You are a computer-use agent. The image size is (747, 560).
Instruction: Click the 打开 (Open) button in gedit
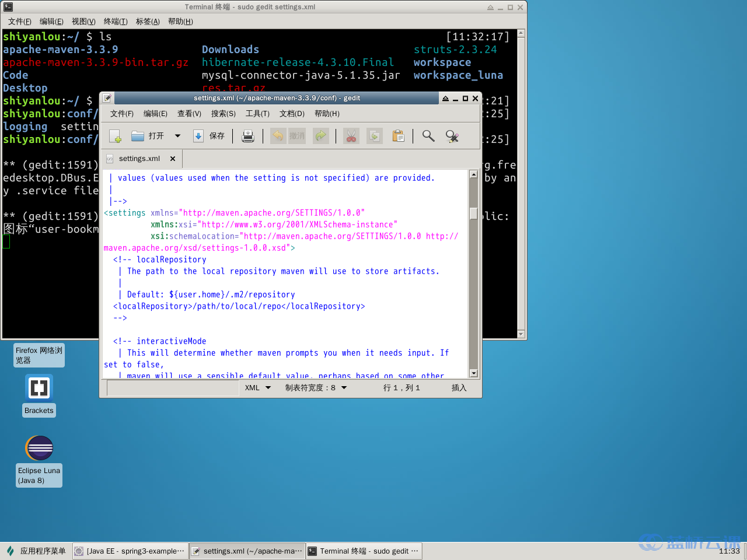[148, 136]
